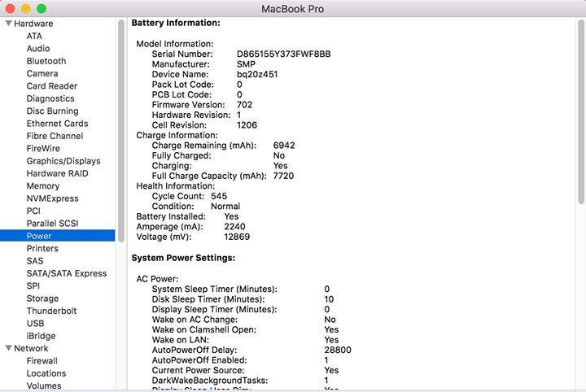This screenshot has height=392, width=586.
Task: Click amperage value 2240
Action: point(234,226)
